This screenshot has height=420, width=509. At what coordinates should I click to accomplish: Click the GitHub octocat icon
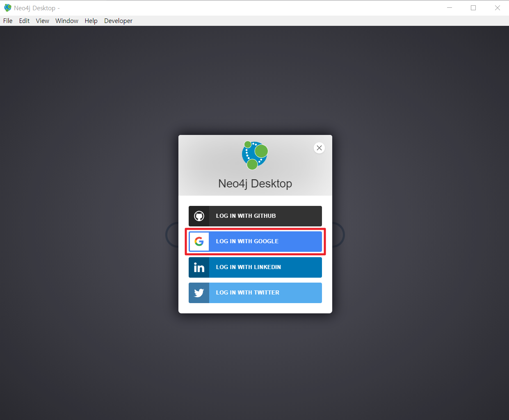click(x=199, y=216)
